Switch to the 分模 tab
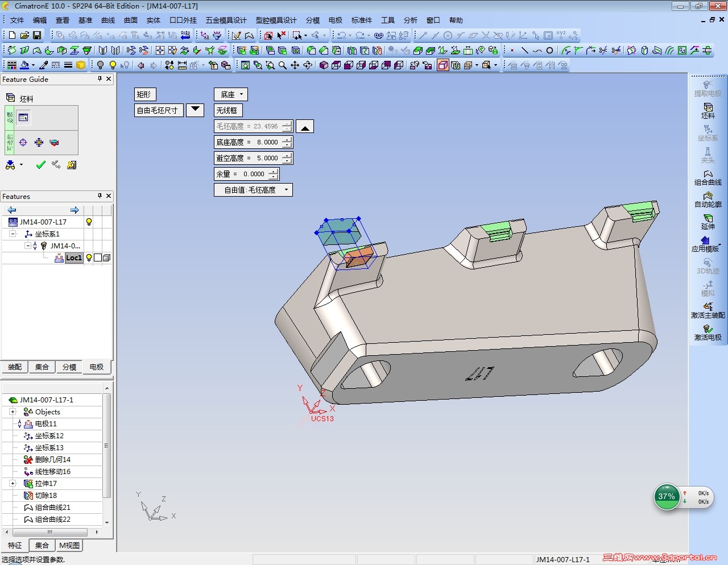Image resolution: width=728 pixels, height=565 pixels. click(x=69, y=367)
